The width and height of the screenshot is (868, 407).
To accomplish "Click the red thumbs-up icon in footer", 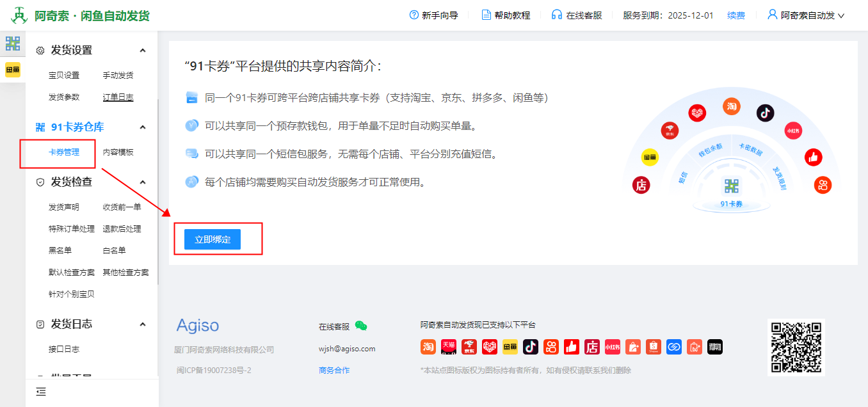I will 572,347.
